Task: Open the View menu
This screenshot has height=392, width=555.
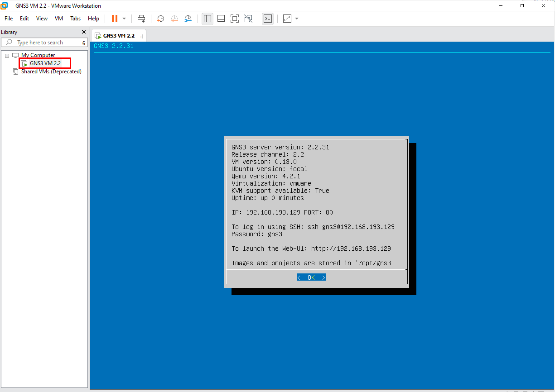Action: point(42,19)
